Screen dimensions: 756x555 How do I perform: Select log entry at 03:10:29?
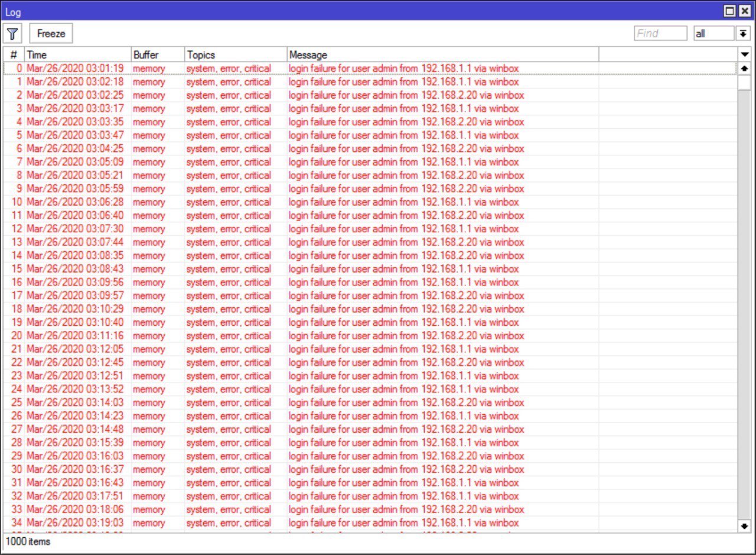click(370, 309)
